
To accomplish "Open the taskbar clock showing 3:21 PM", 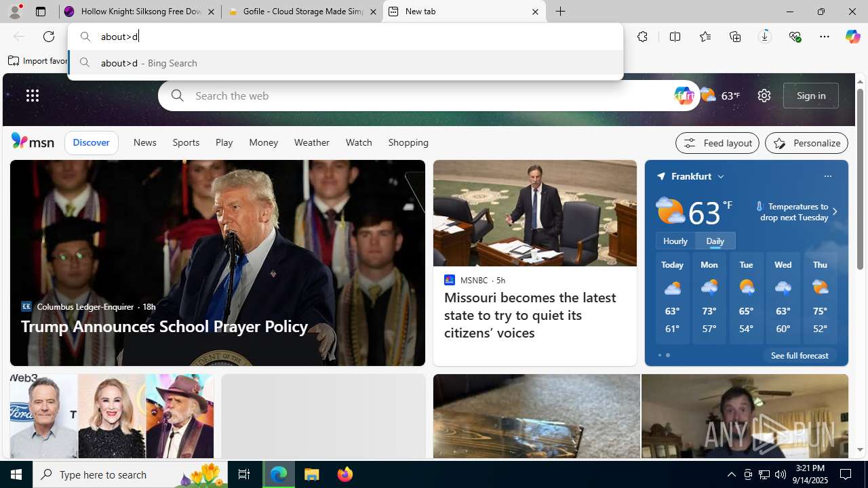I will tap(810, 474).
